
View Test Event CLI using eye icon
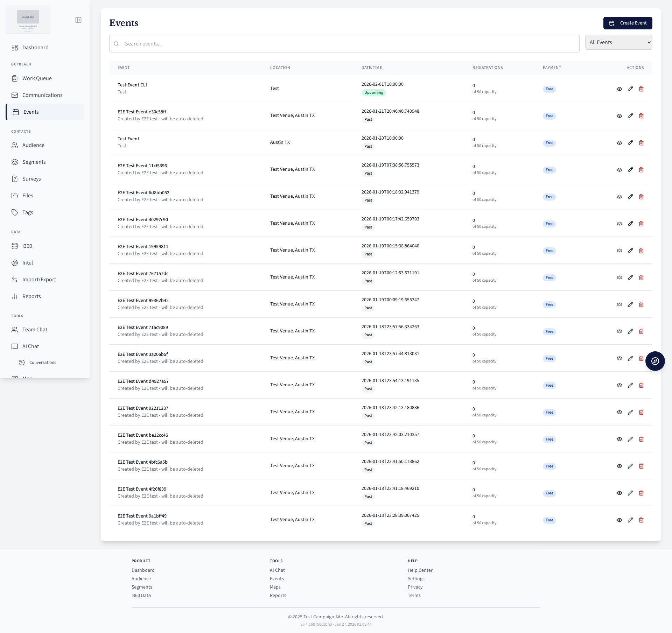click(619, 89)
